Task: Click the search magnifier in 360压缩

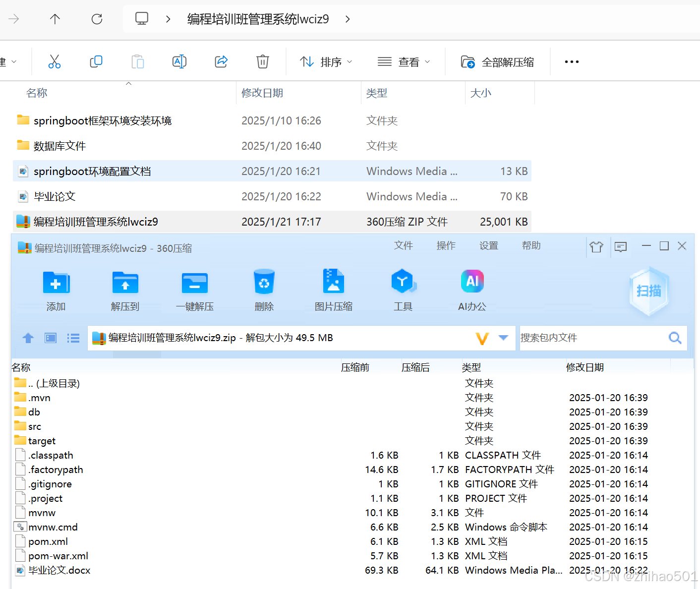Action: pos(675,338)
